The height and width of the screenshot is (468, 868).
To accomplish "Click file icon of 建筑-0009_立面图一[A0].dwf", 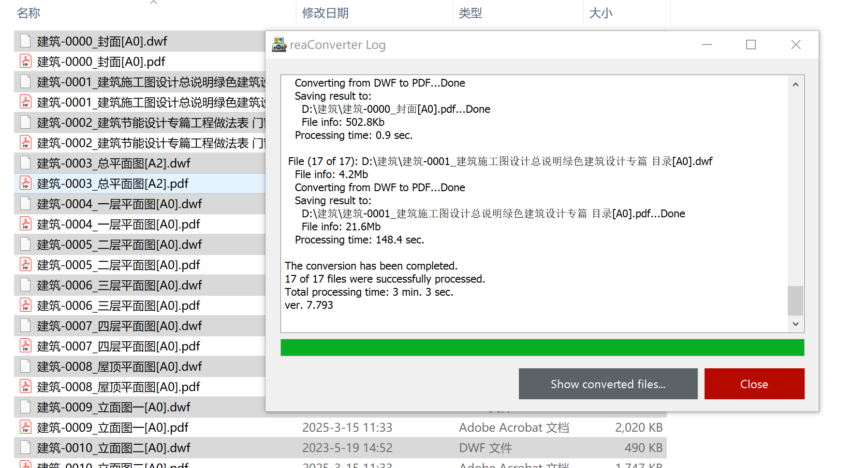I will [26, 407].
